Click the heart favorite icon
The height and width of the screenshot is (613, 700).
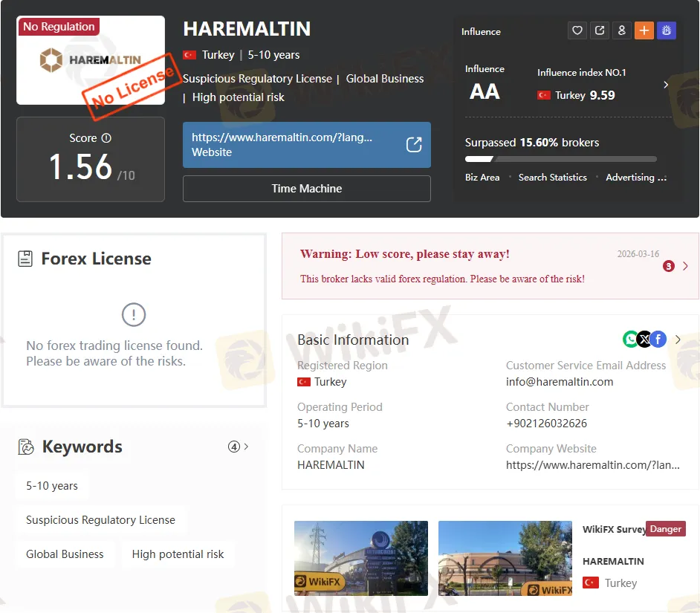[x=577, y=30]
